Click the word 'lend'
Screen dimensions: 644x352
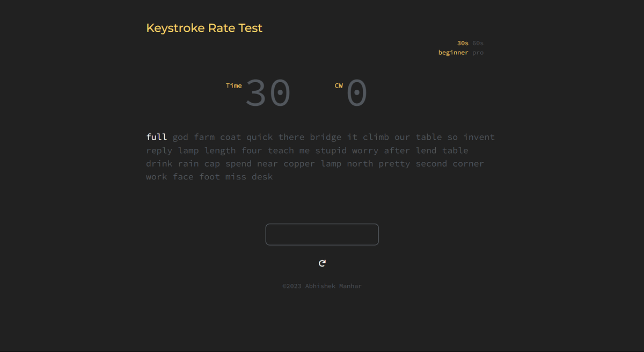pos(427,150)
